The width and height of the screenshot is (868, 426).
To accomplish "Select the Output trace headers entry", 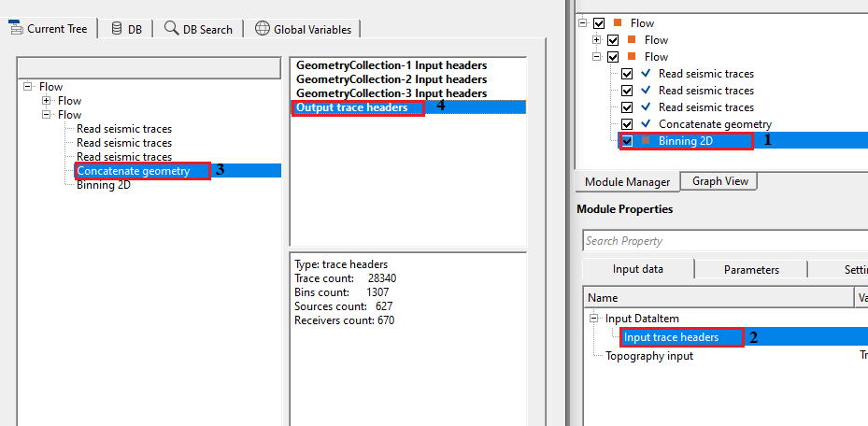I will pos(409,107).
